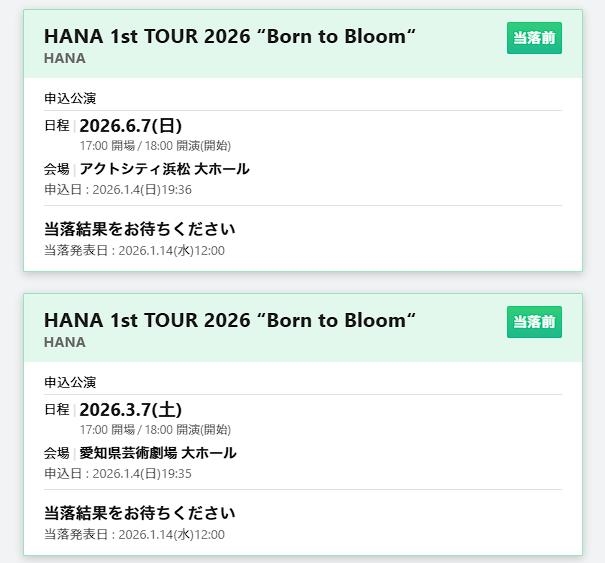The height and width of the screenshot is (563, 605).
Task: Open the tour title above the 2026.3.7 show
Action: pyautogui.click(x=230, y=320)
